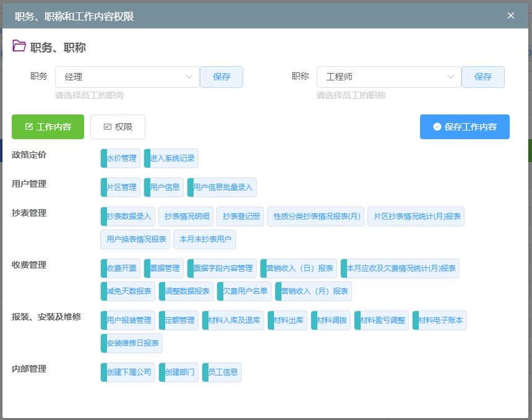Save the selected 职务 with 保存 button
Viewport: 532px width, 420px height.
(x=221, y=77)
